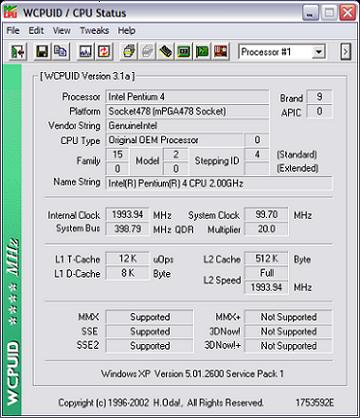Click the SSE 'Supported' field

click(x=149, y=331)
